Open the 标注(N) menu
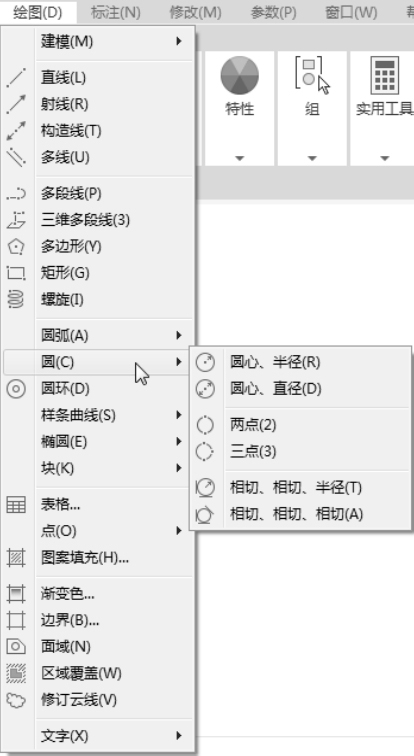This screenshot has height=756, width=414. pyautogui.click(x=115, y=12)
